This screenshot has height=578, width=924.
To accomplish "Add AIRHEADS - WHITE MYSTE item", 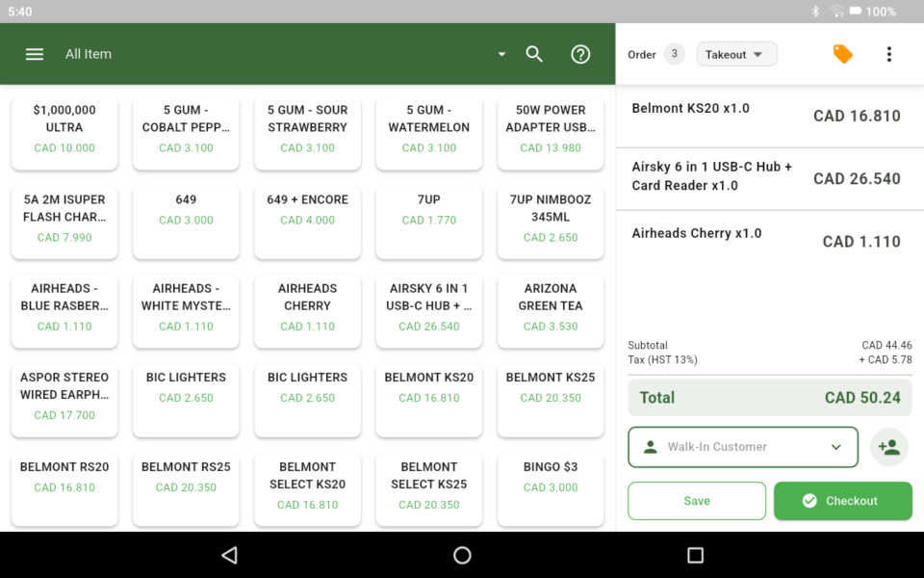I will pyautogui.click(x=186, y=311).
